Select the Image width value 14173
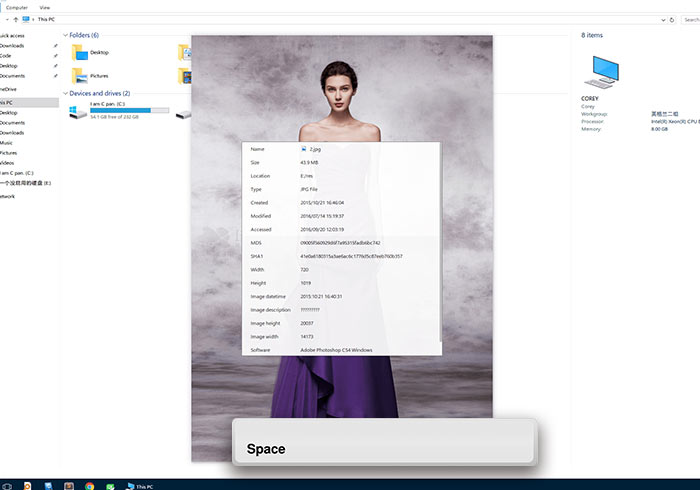 (307, 337)
